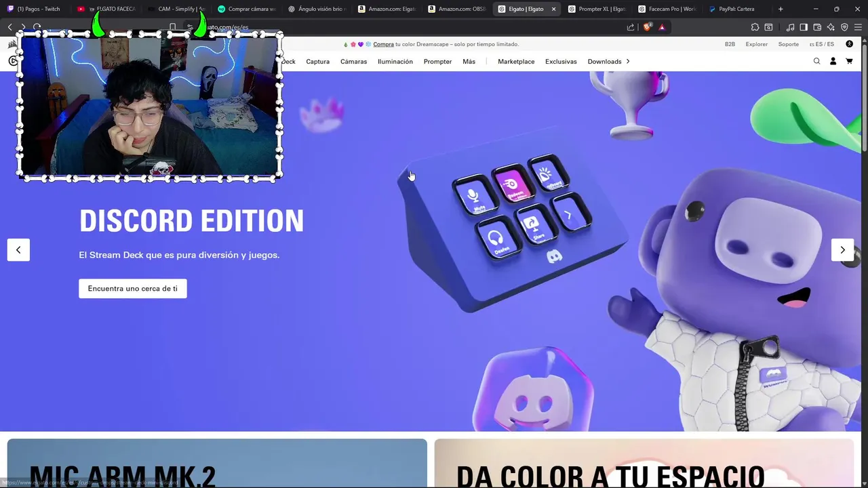Click the accessibility icon in top bar

click(x=849, y=44)
